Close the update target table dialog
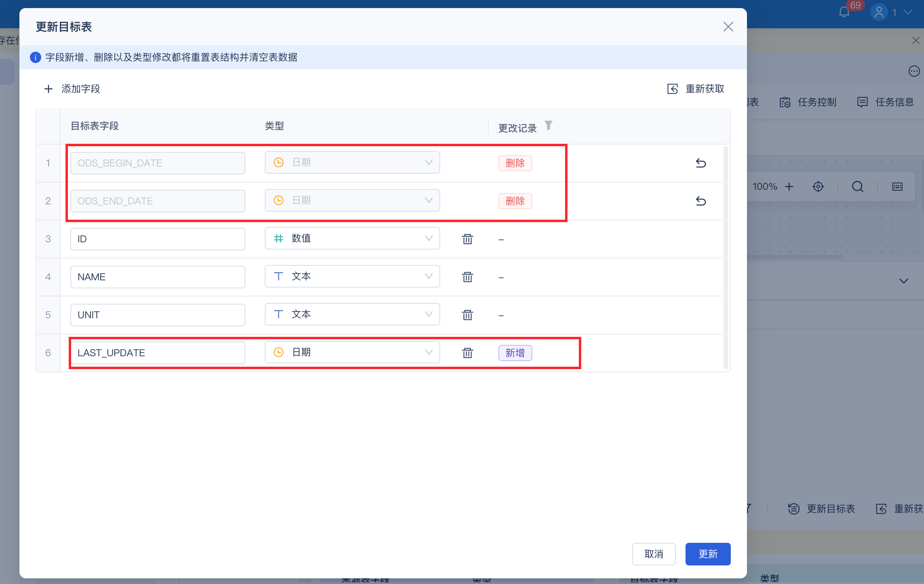Screen dimensions: 924x584 (x=728, y=27)
